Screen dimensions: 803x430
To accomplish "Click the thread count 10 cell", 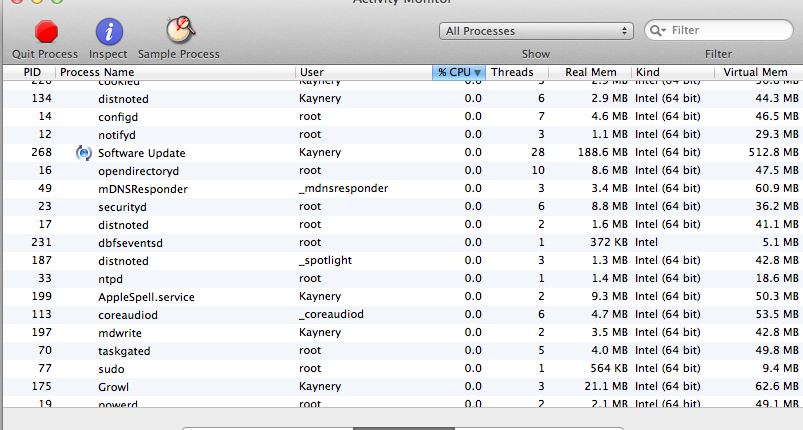I will pos(538,170).
